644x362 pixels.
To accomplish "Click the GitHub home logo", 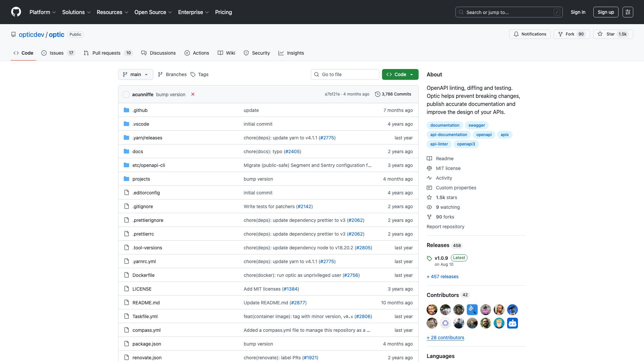I will 16,12.
